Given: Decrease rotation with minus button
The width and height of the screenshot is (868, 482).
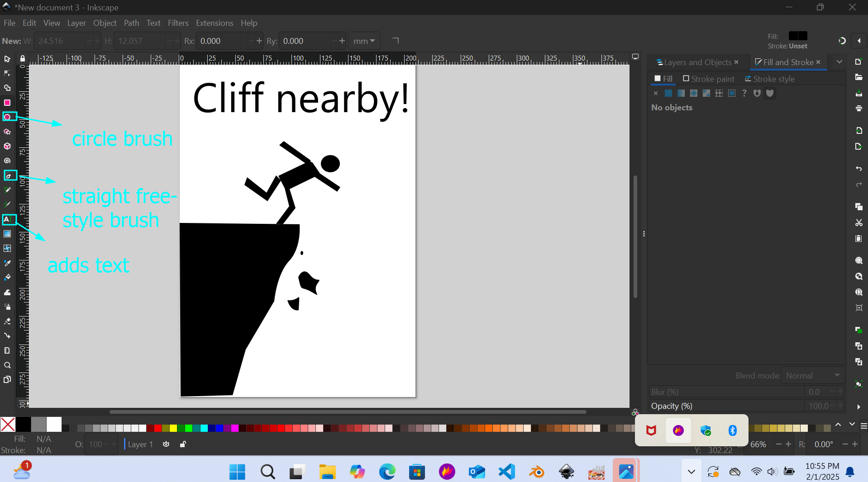Looking at the screenshot, I should [845, 444].
